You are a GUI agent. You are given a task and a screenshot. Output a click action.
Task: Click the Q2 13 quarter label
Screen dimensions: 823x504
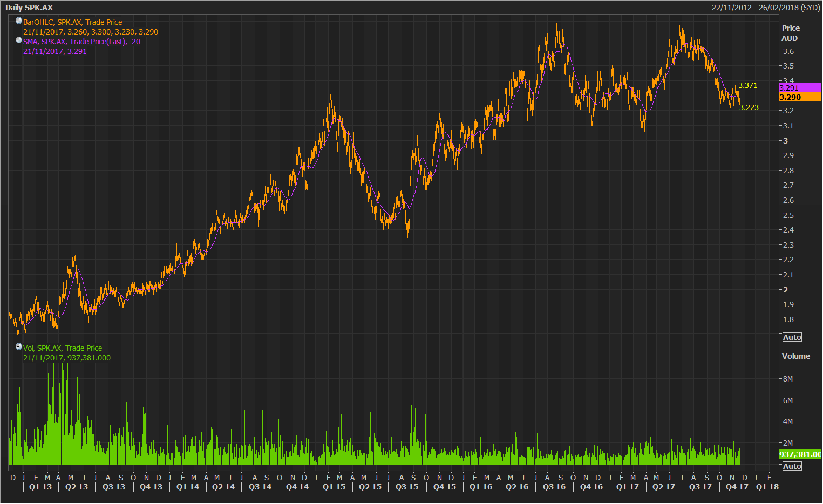pos(77,487)
